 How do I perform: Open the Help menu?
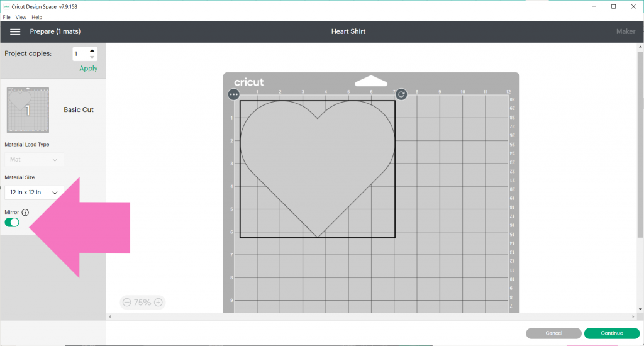tap(37, 17)
